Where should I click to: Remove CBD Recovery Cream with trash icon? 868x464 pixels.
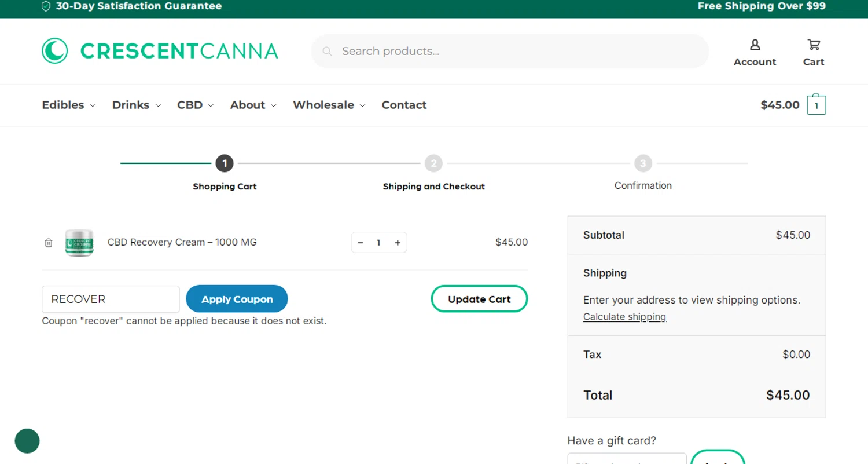(x=49, y=243)
